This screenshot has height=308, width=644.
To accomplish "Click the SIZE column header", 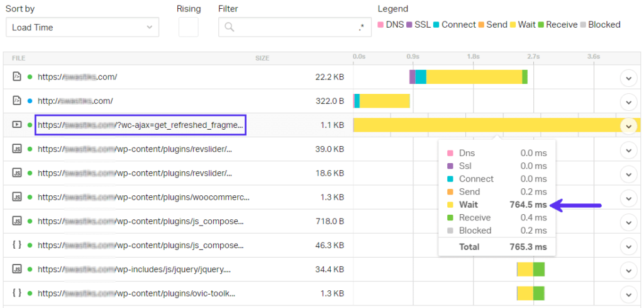I will [262, 58].
